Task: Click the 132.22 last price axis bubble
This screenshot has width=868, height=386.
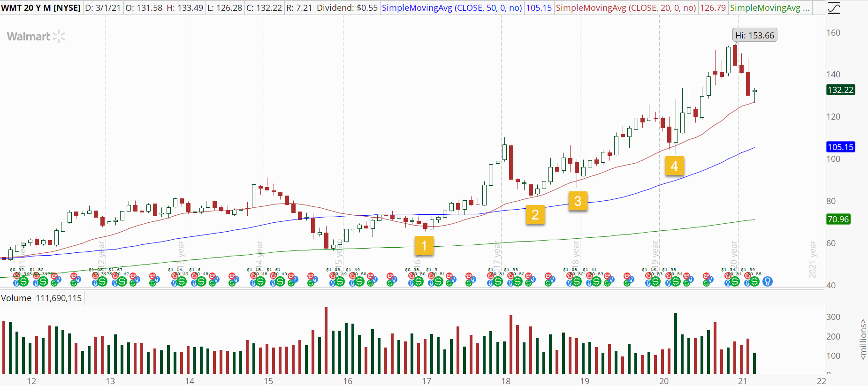Action: click(x=840, y=90)
